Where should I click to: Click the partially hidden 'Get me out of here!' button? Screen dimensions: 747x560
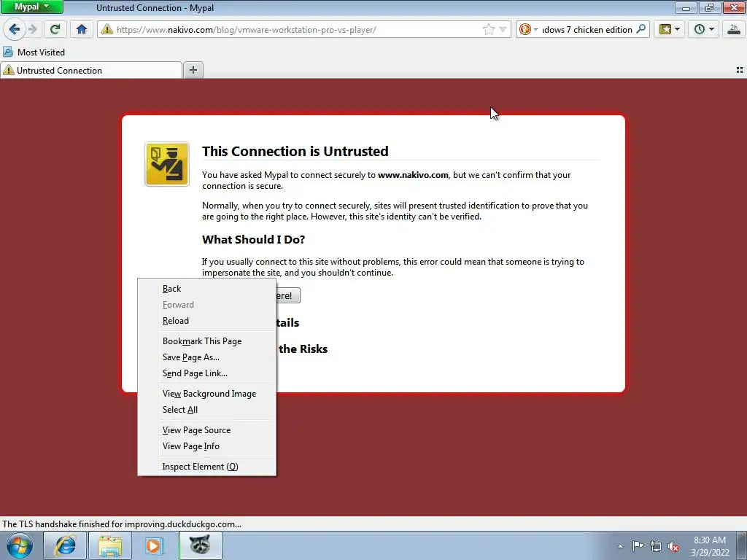click(x=287, y=295)
